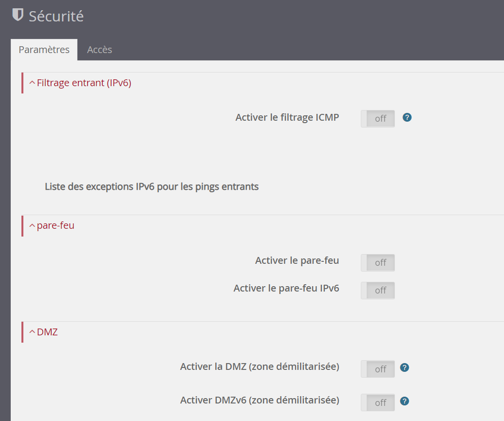504x421 pixels.
Task: Click the Activer le pare-feu IPv6 label
Action: point(286,288)
